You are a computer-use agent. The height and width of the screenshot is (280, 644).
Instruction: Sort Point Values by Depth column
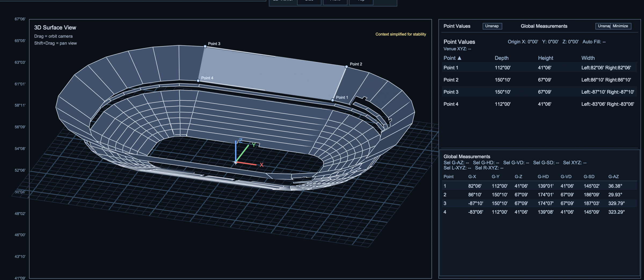502,58
